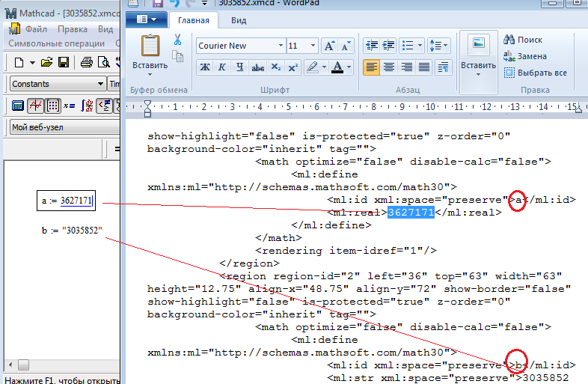This screenshot has height=384, width=588.
Task: Select center text alignment
Action: pyautogui.click(x=389, y=67)
